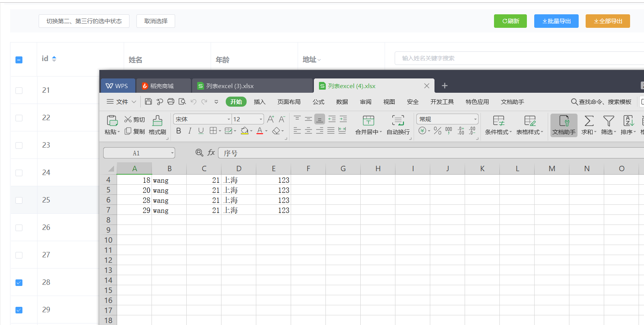Click the Sort (排序) A-Z icon
The width and height of the screenshot is (644, 325).
(x=629, y=121)
